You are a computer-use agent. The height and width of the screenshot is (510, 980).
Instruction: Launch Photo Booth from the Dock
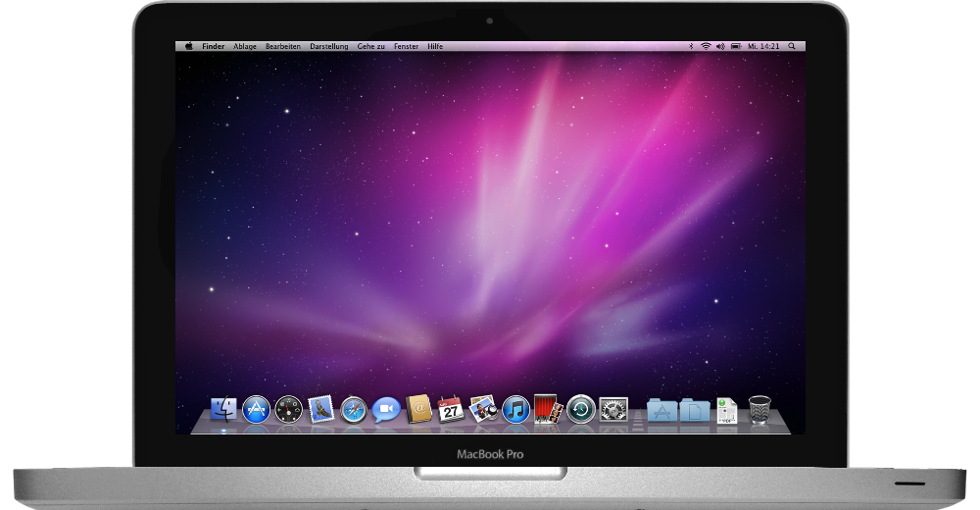548,409
